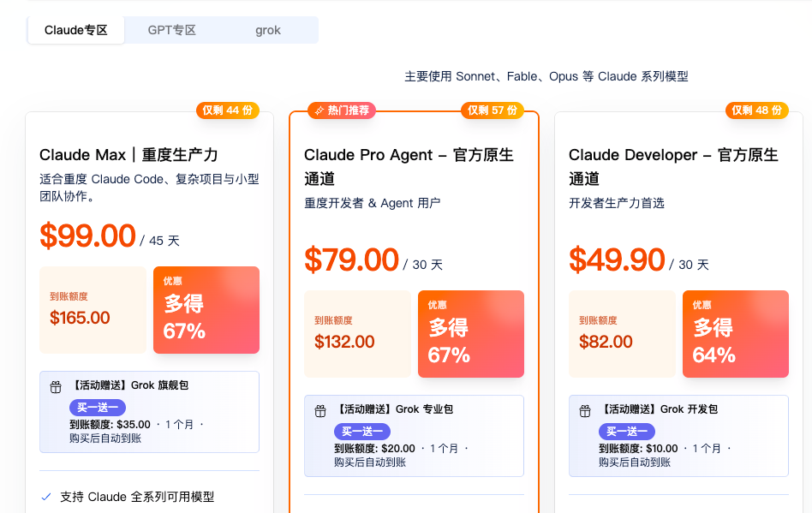Image resolution: width=812 pixels, height=513 pixels.
Task: Click the 支持 Claude 全系列可用模型 feature line
Action: [x=137, y=497]
